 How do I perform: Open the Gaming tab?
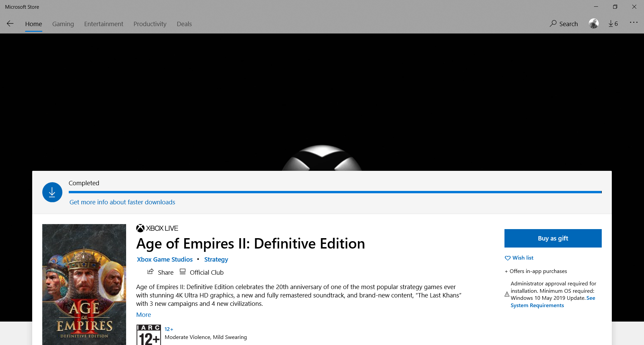point(63,24)
